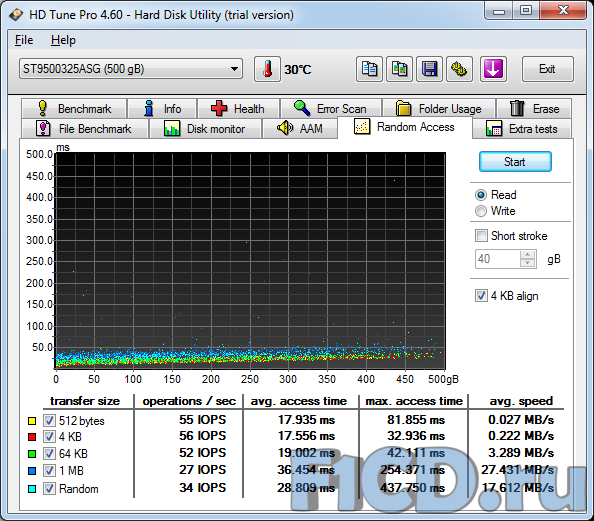Click the thermometer temperature icon

(267, 69)
